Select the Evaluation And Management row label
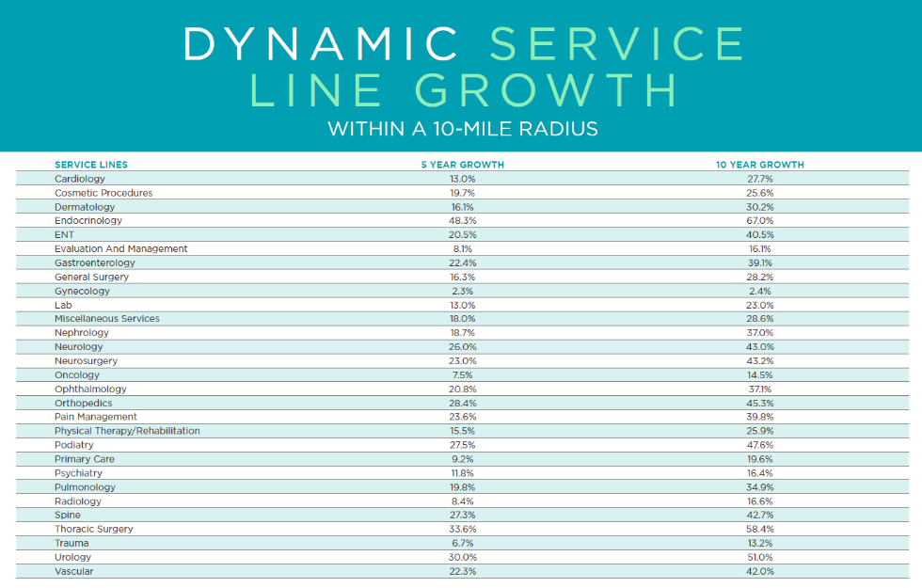 [120, 248]
